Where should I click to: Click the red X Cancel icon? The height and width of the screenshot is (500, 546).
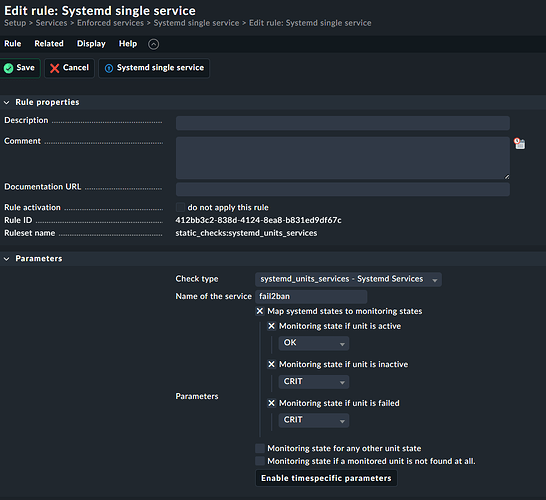click(x=54, y=68)
